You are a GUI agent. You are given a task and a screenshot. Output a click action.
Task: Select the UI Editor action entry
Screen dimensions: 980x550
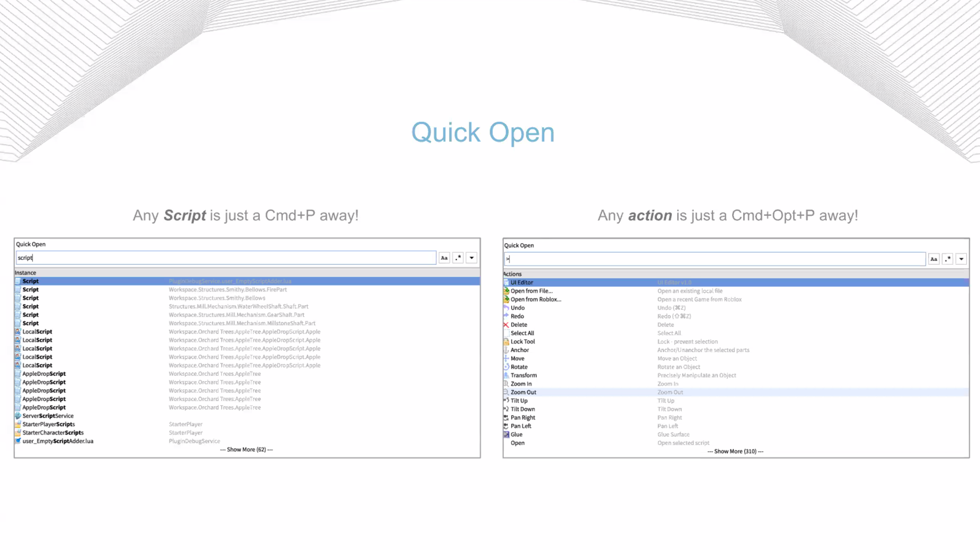[x=522, y=282]
